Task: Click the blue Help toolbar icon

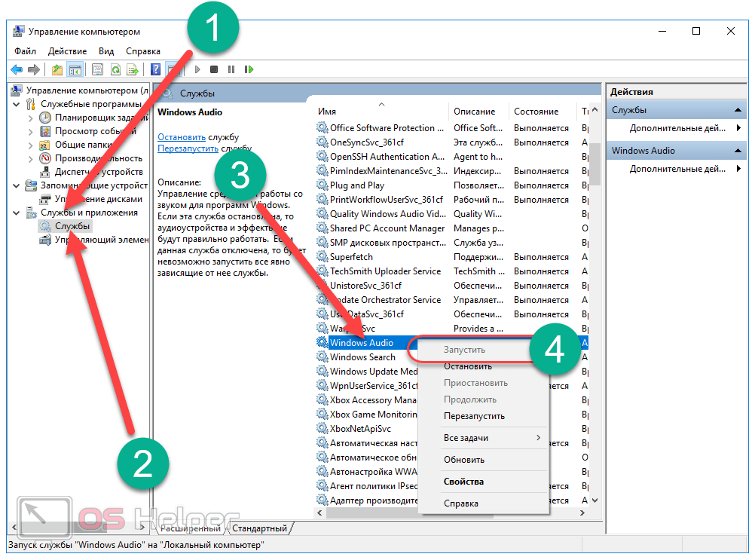Action: click(x=156, y=69)
